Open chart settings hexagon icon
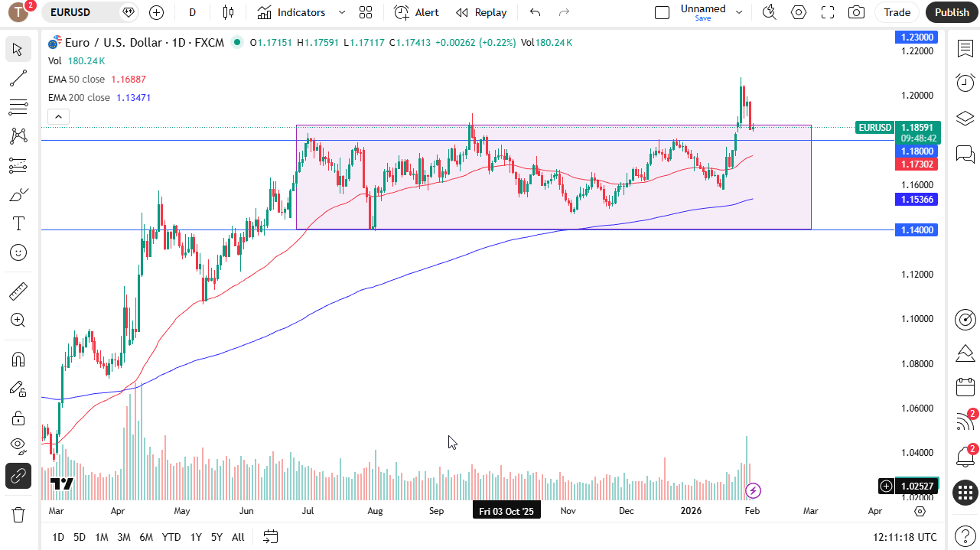980x550 pixels. [799, 12]
